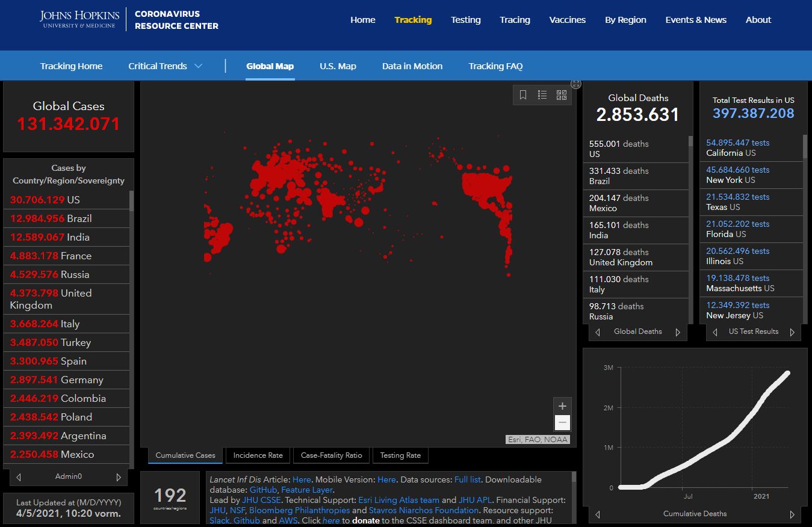Select California US tests row
Viewport: 812px width, 527px height.
click(751, 148)
